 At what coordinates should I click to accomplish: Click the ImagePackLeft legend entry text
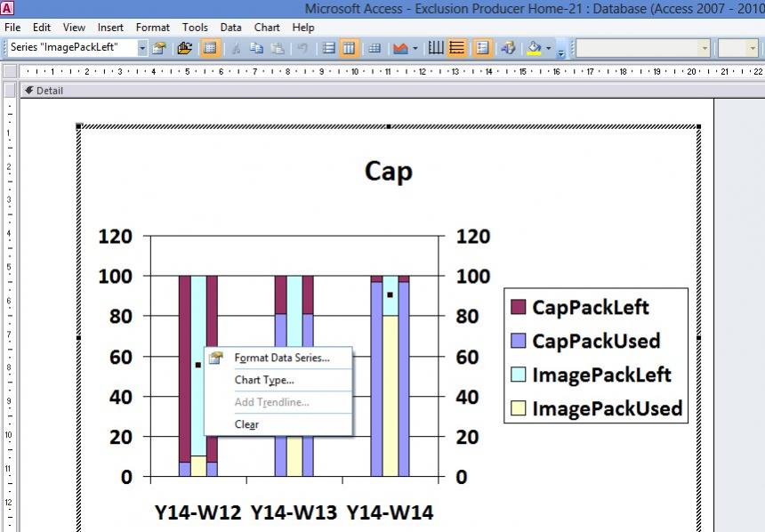tap(601, 375)
